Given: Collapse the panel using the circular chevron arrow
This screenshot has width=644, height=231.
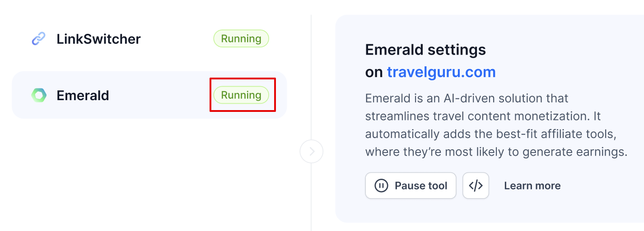Looking at the screenshot, I should point(312,152).
